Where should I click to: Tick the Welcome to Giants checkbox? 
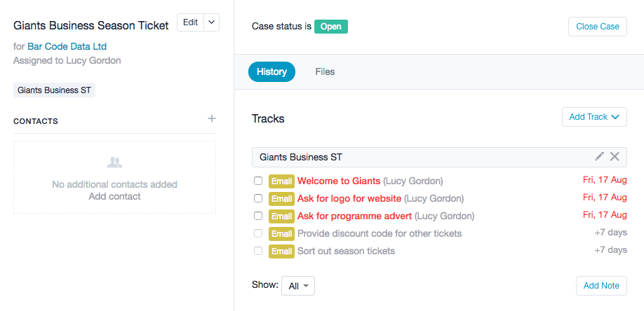click(258, 181)
